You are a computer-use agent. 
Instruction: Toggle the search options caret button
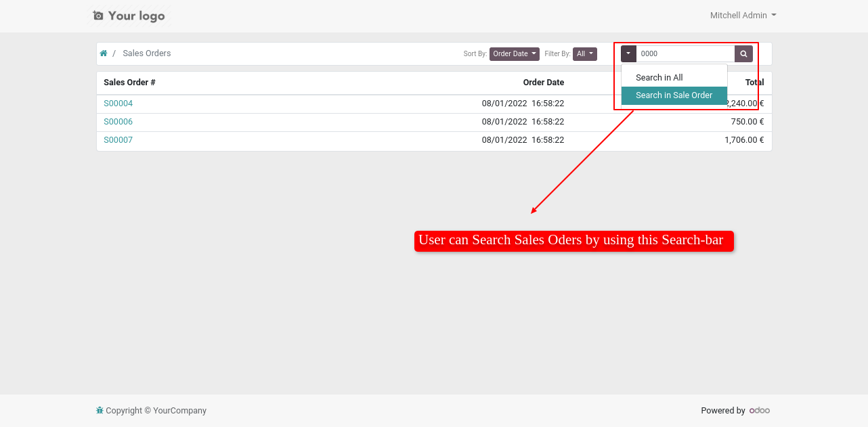(628, 53)
